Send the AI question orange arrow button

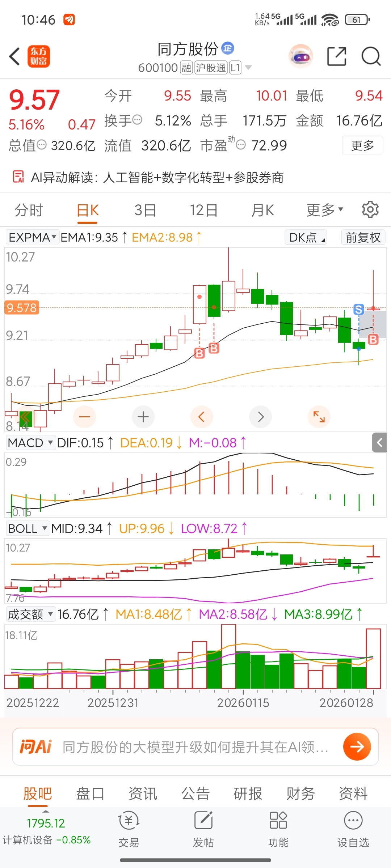pyautogui.click(x=357, y=746)
